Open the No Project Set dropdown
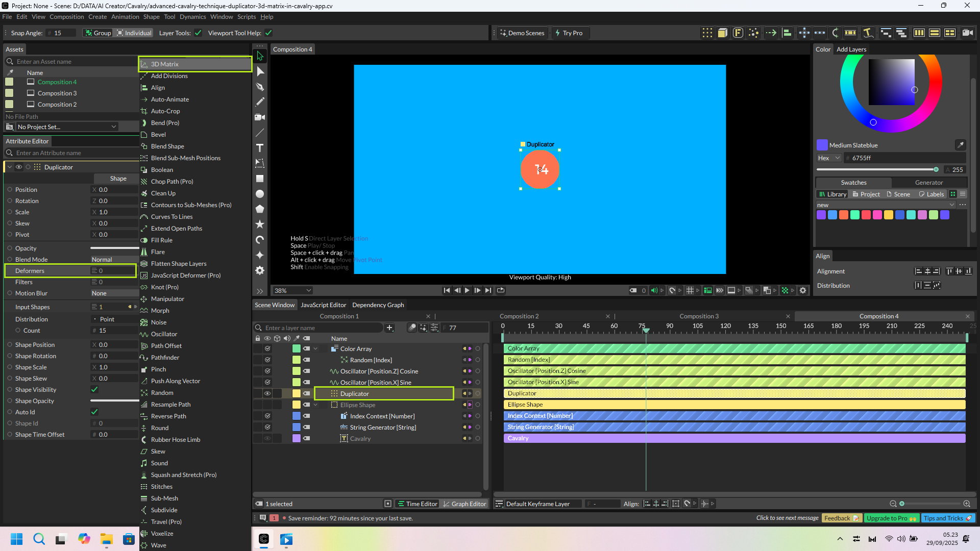 [x=66, y=127]
